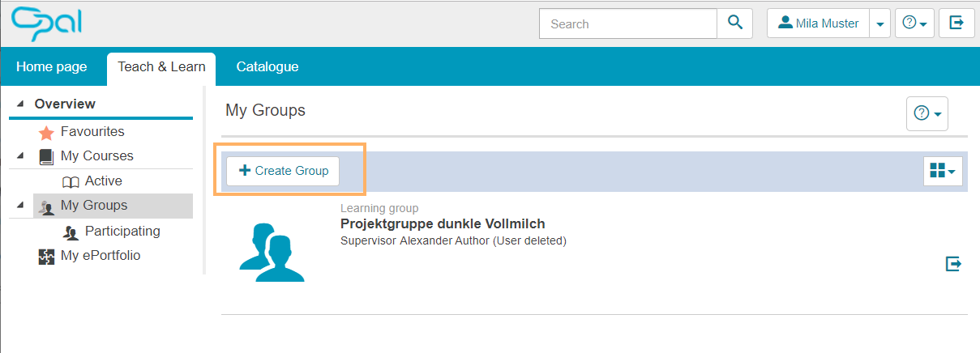Click the OPAL logo

point(46,24)
